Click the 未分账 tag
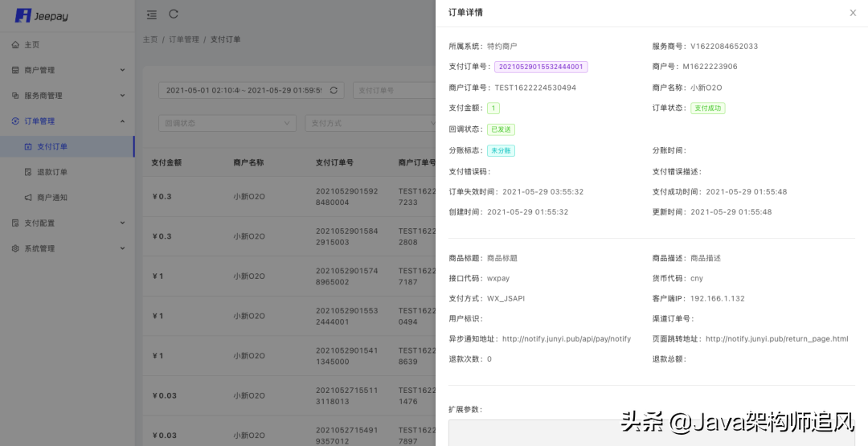868x446 pixels. 501,150
